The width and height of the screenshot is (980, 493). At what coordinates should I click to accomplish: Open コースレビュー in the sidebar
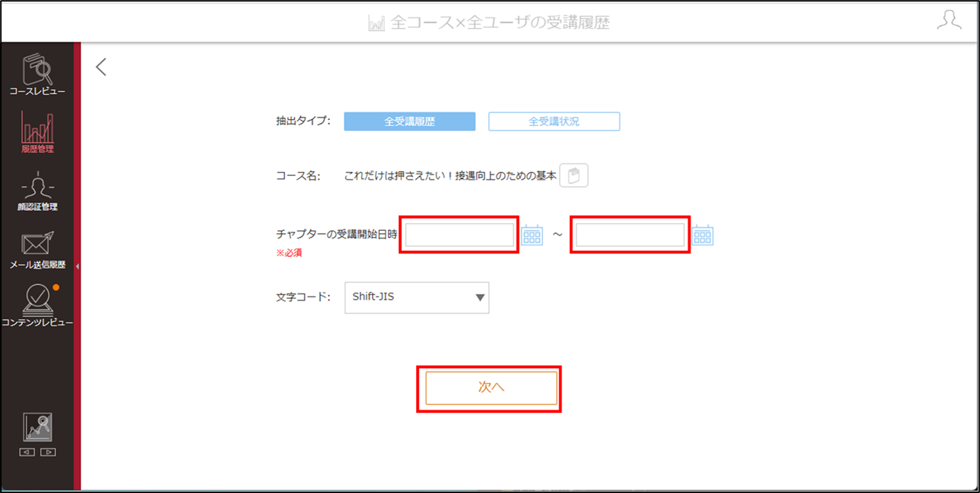pos(37,75)
